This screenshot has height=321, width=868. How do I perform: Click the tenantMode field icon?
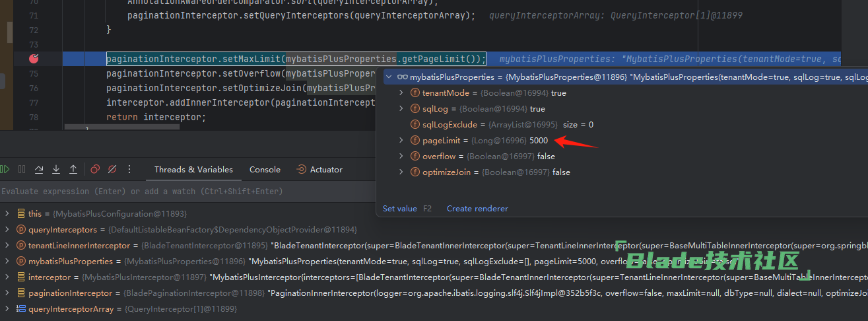point(415,93)
